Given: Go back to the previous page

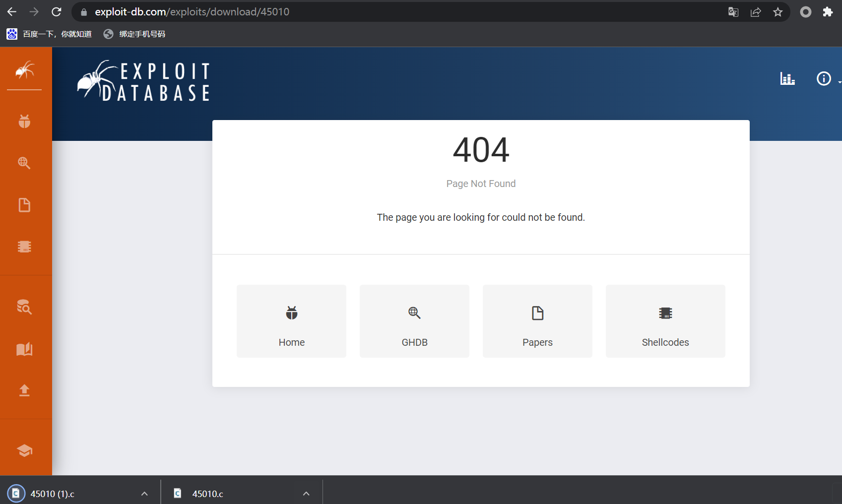Looking at the screenshot, I should pos(12,12).
